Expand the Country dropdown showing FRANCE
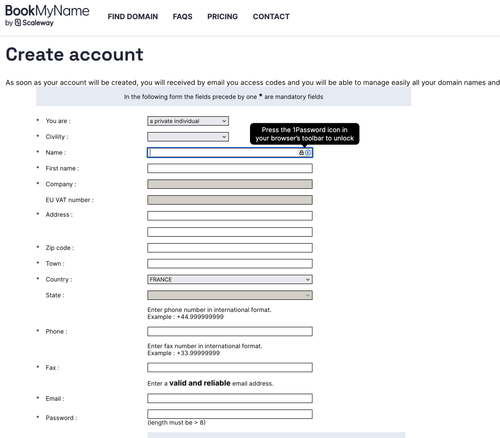 click(230, 279)
